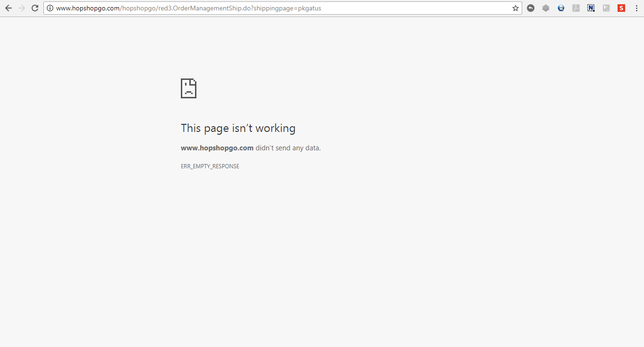Go back to the previous page

pyautogui.click(x=8, y=8)
